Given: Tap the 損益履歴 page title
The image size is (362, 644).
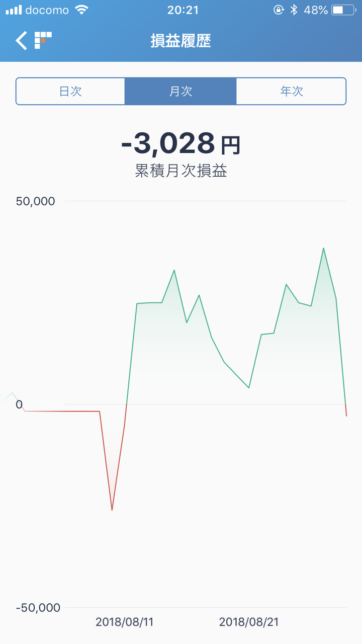Looking at the screenshot, I should tap(181, 41).
